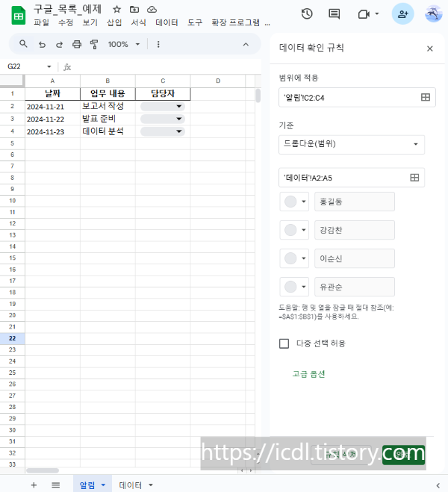Screen dimensions: 448x492
Task: Expand 고급 옵션 link
Action: click(308, 374)
